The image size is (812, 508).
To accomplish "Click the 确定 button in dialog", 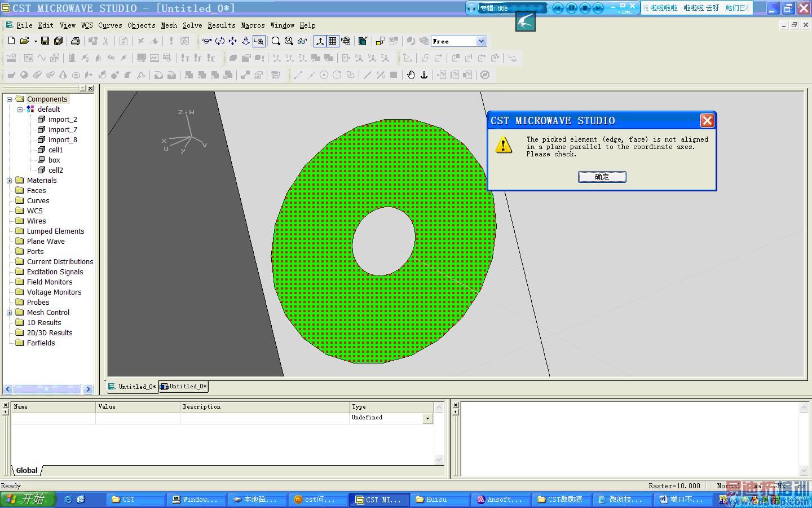I will click(602, 177).
